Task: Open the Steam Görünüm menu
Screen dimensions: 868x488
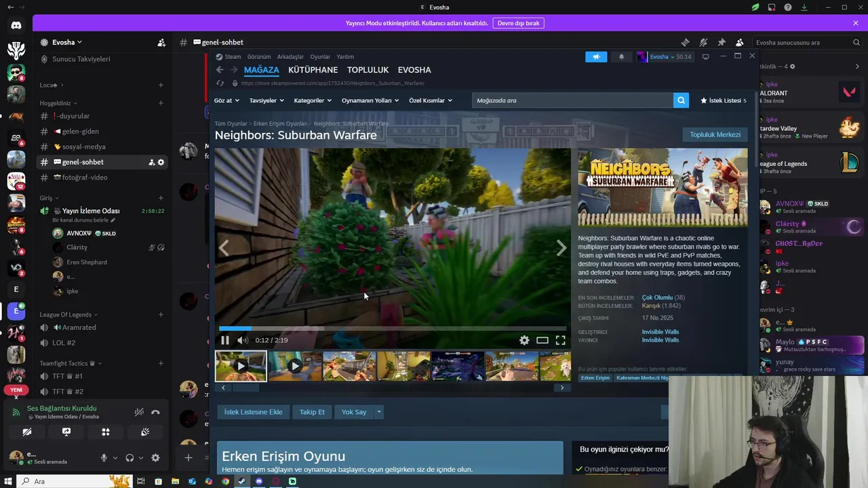Action: tap(259, 57)
